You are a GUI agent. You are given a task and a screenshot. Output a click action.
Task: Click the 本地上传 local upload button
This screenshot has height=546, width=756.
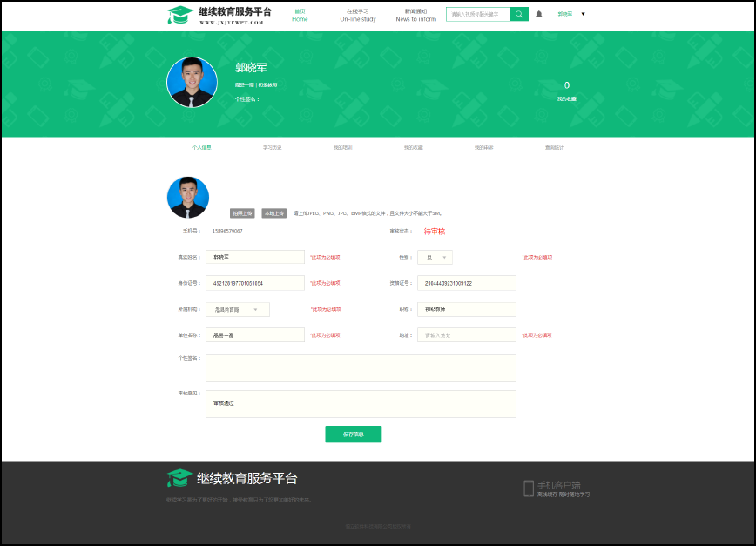coord(274,213)
